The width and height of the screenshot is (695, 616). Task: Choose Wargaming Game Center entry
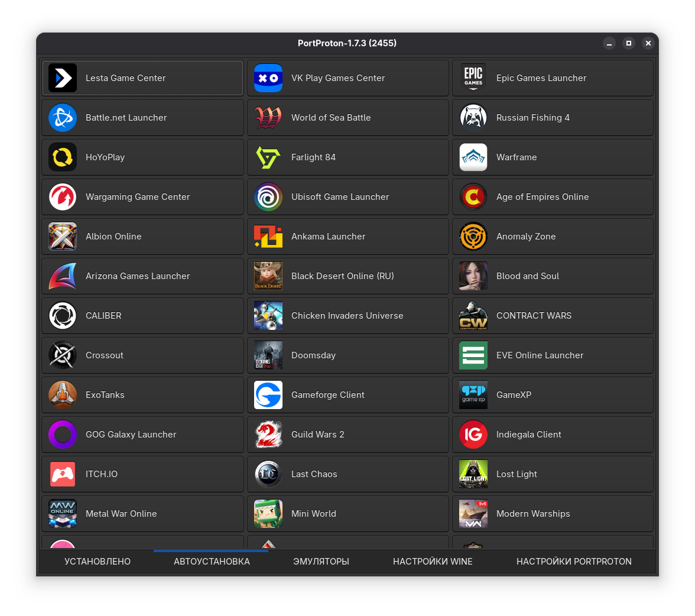(142, 197)
